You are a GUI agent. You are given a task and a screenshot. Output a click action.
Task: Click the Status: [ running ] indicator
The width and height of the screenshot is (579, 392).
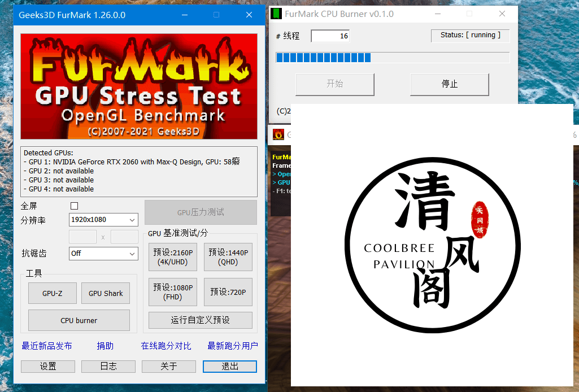pyautogui.click(x=471, y=36)
